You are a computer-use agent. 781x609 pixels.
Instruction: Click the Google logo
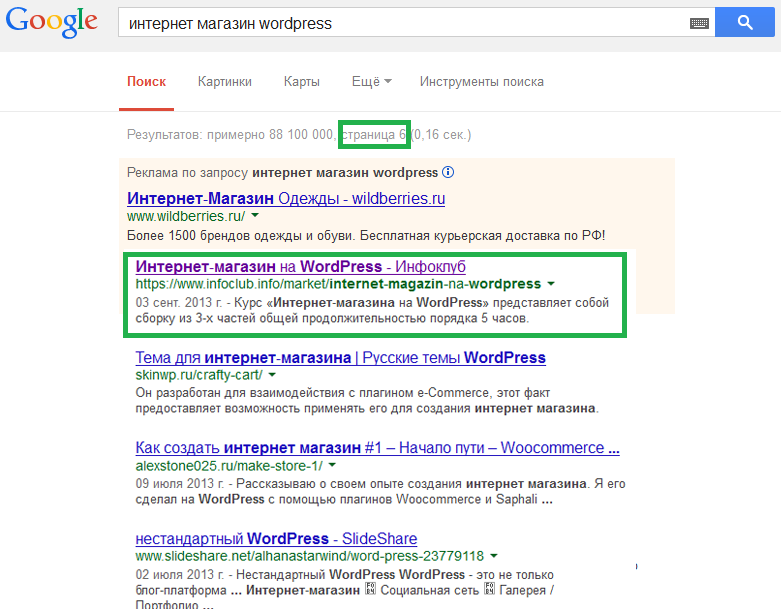[x=51, y=22]
